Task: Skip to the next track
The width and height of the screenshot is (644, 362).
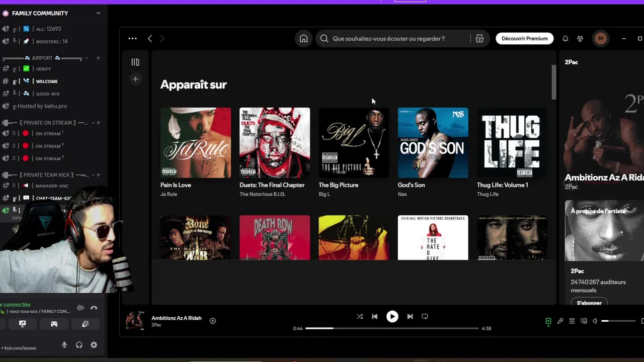Action: (x=410, y=316)
